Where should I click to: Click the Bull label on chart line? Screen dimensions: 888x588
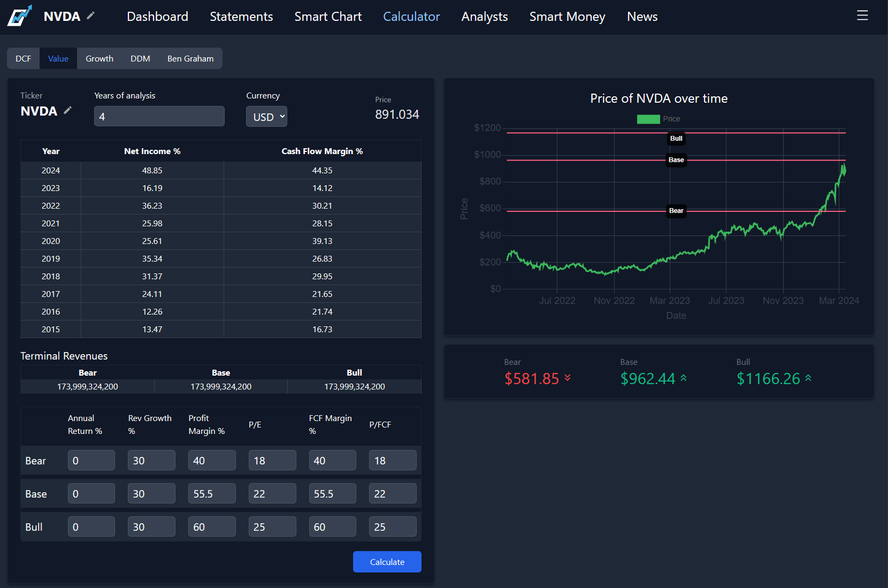click(676, 139)
